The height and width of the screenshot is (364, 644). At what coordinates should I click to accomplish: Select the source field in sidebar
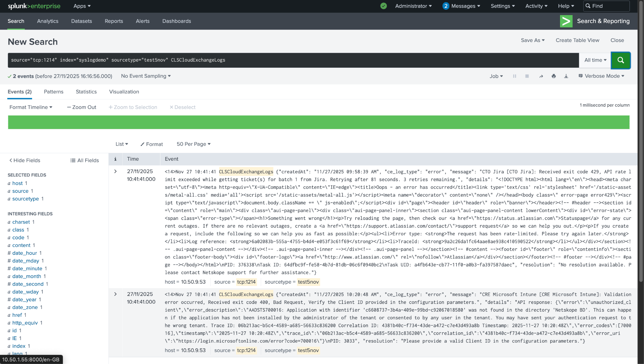[20, 191]
